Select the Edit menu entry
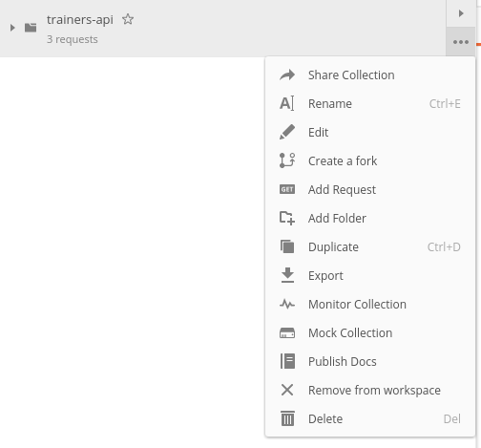Screen dimensions: 481x448 370,133
